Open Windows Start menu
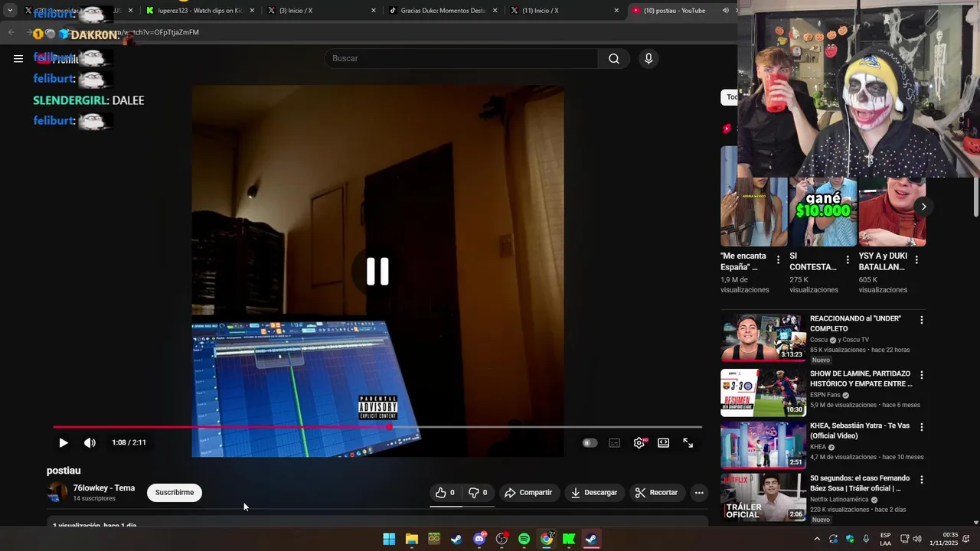980x551 pixels. 389,539
